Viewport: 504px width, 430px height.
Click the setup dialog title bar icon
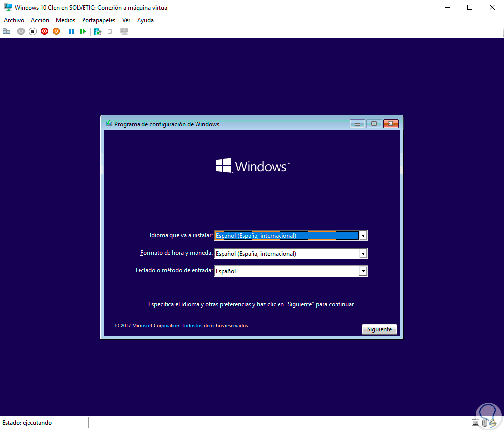109,123
